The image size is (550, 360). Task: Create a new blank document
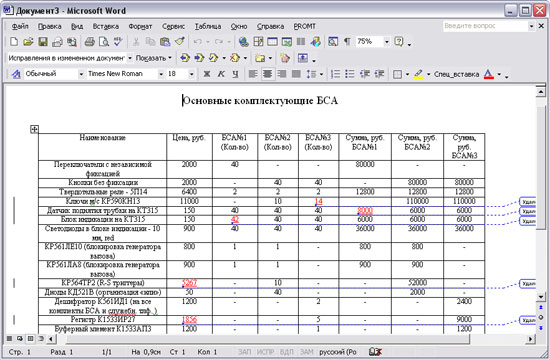click(x=14, y=42)
